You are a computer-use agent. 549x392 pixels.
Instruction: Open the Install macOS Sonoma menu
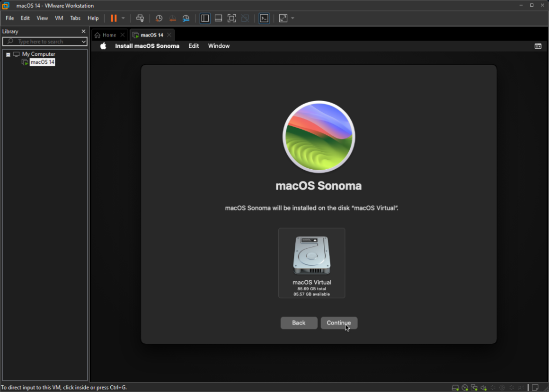[x=147, y=46]
